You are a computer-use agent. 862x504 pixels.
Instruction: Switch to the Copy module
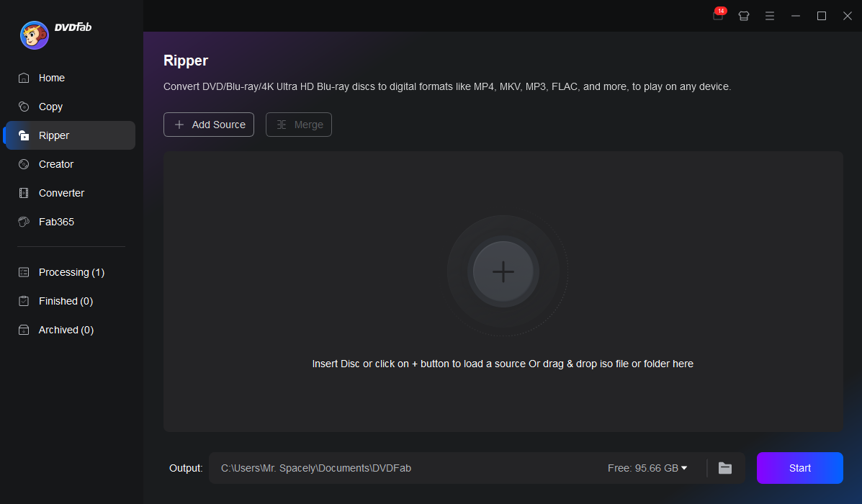coord(71,107)
